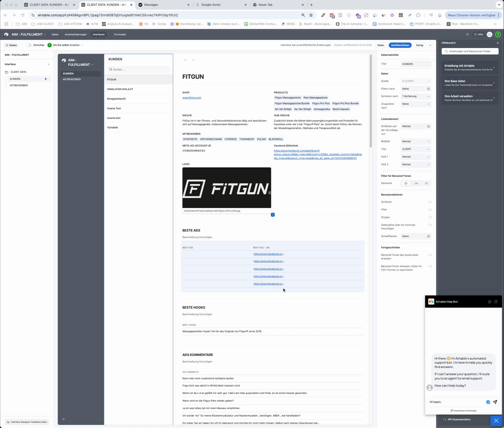Search records in the Suchen field
The image size is (504, 428).
click(x=139, y=69)
